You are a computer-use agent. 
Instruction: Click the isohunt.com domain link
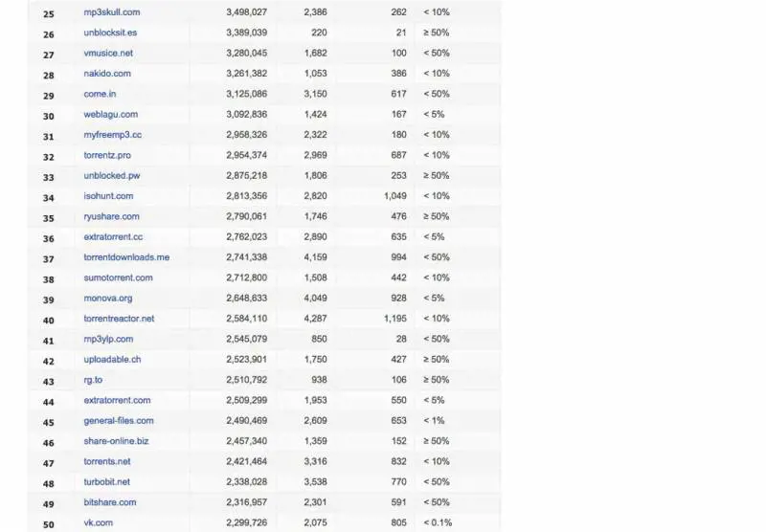108,196
